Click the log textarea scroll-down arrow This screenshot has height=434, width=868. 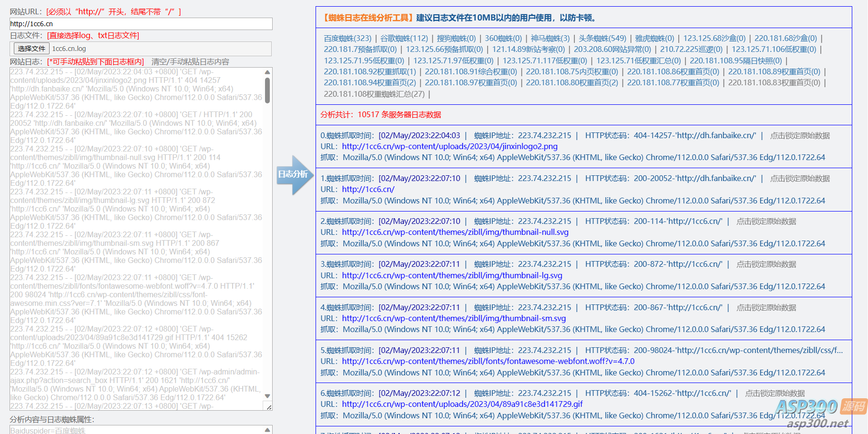click(267, 396)
